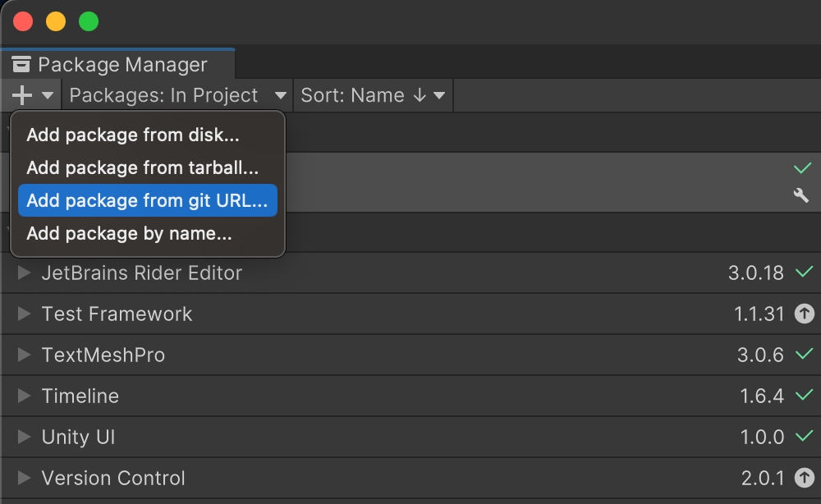Click the green checkmark next to Timeline
The width and height of the screenshot is (821, 504).
point(804,396)
